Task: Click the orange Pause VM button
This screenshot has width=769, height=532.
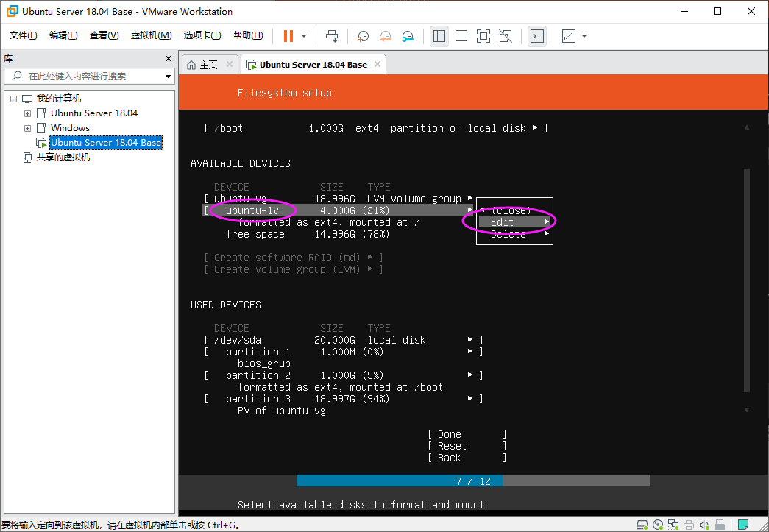Action: 288,36
